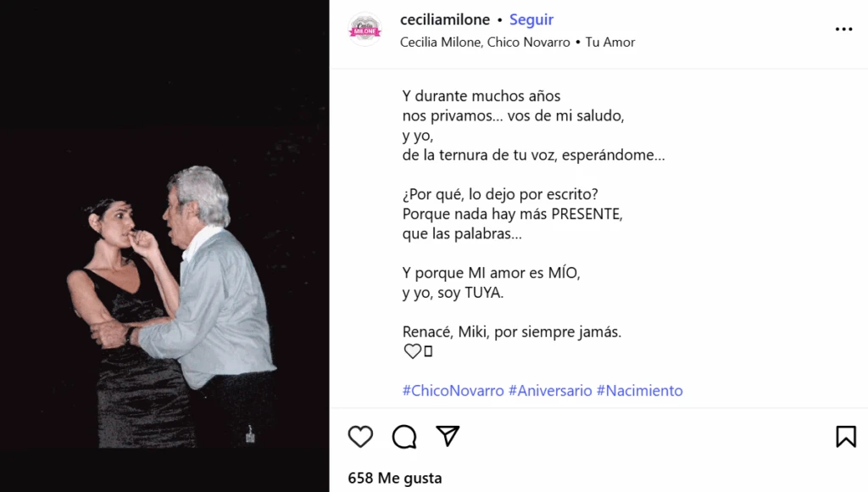Click the post photo of the couple
Viewport: 868px width, 492px height.
pyautogui.click(x=164, y=246)
